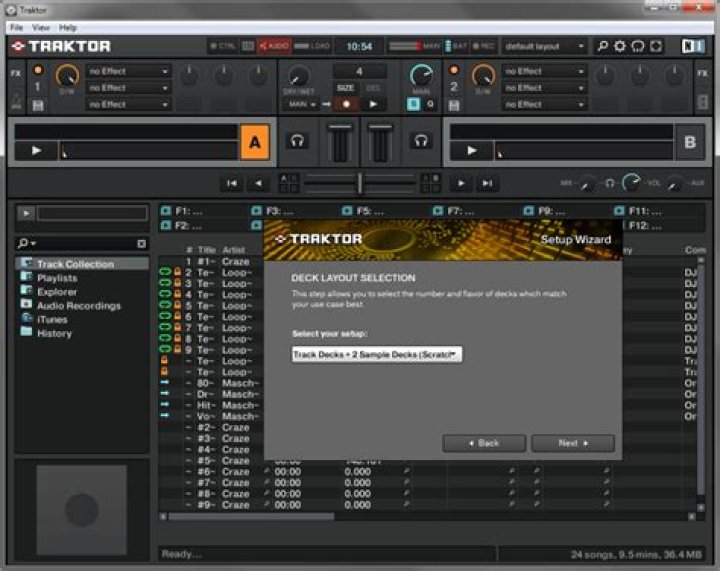Open the Preferences gear icon

pyautogui.click(x=620, y=46)
